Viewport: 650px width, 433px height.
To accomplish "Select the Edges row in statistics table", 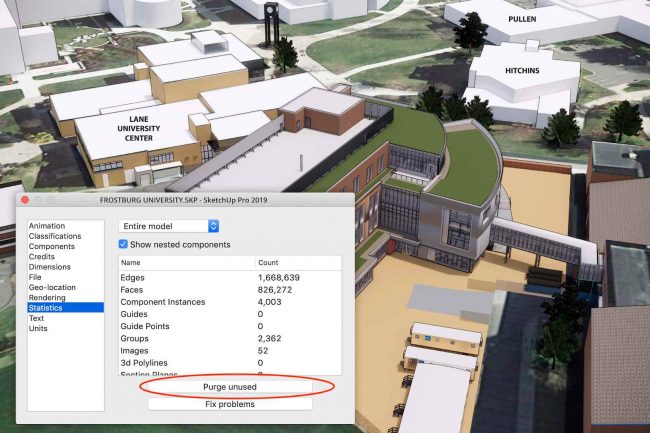I will (230, 277).
